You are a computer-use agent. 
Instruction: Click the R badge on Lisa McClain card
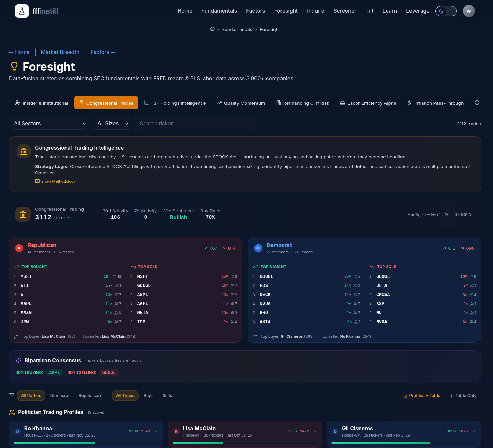176,431
